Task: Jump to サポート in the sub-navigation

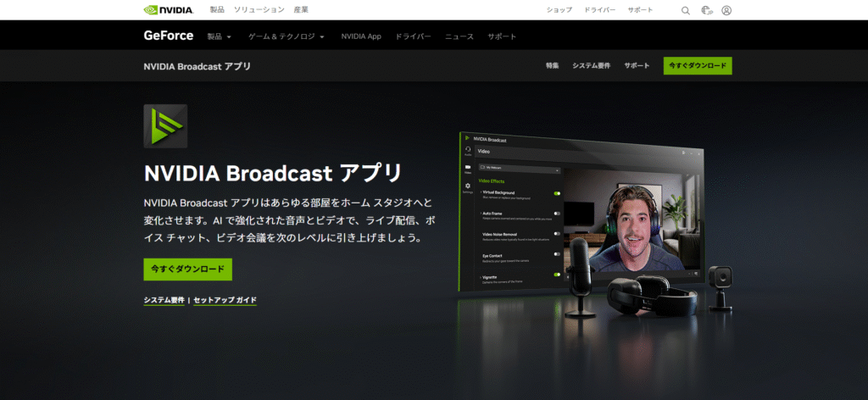Action: tap(637, 66)
